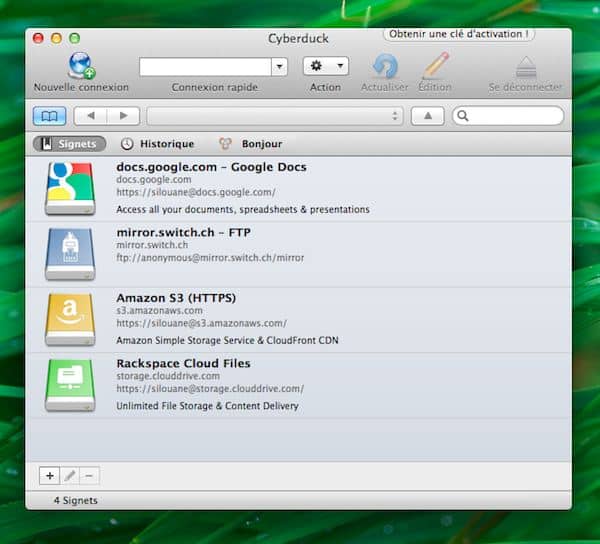Go back with the left arrow button

[x=91, y=116]
